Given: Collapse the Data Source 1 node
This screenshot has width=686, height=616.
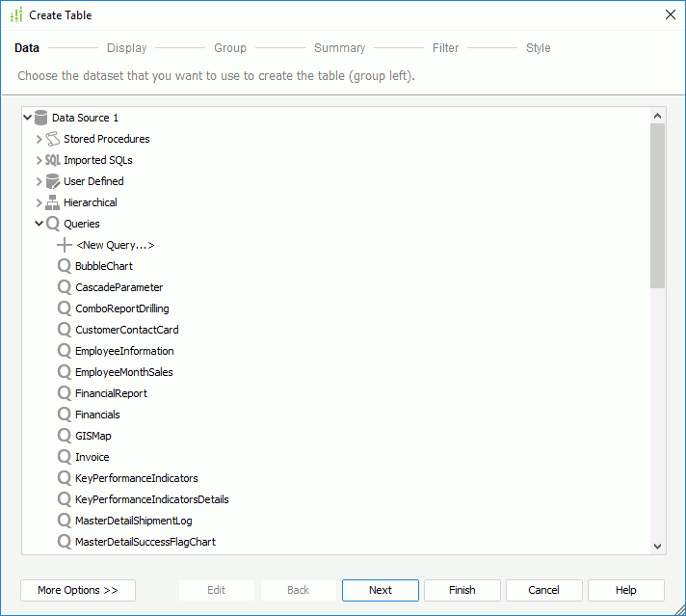Looking at the screenshot, I should click(28, 118).
